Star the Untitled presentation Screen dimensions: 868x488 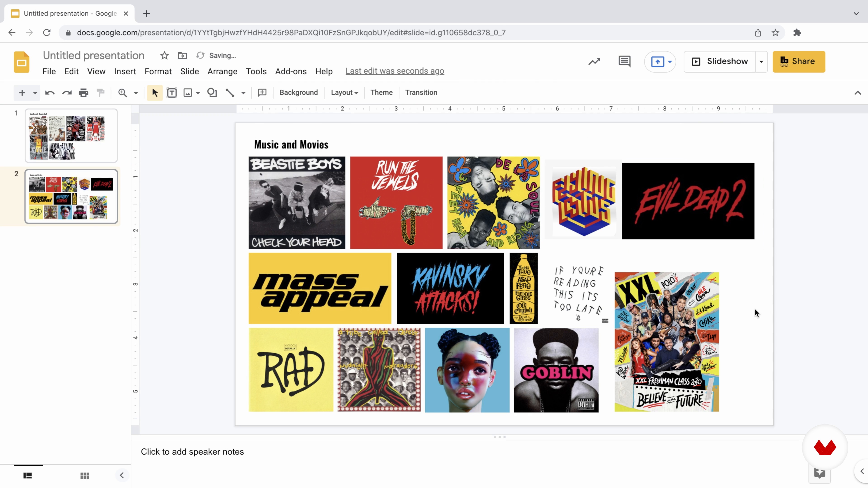(164, 55)
